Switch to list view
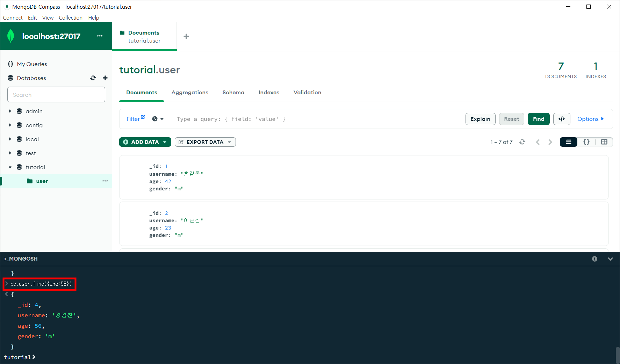 [x=569, y=142]
